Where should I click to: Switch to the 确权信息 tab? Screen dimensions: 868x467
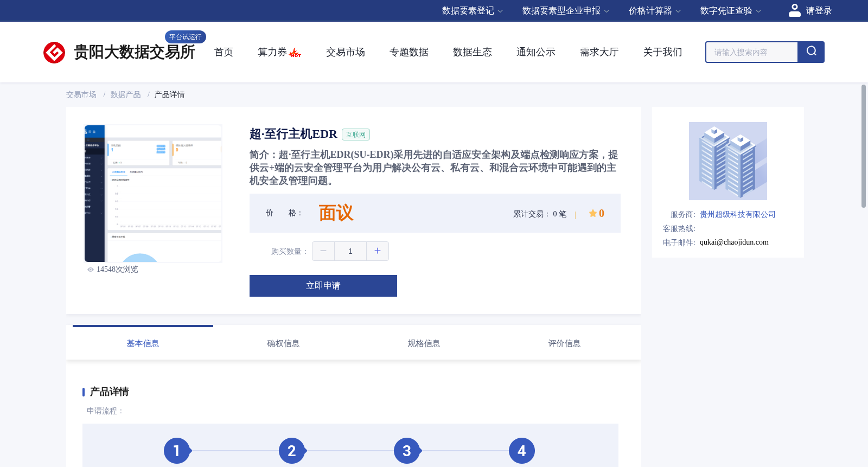[283, 343]
